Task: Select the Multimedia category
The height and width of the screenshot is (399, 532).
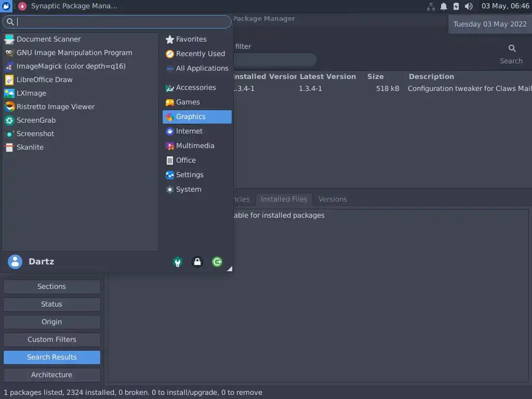Action: point(197,145)
